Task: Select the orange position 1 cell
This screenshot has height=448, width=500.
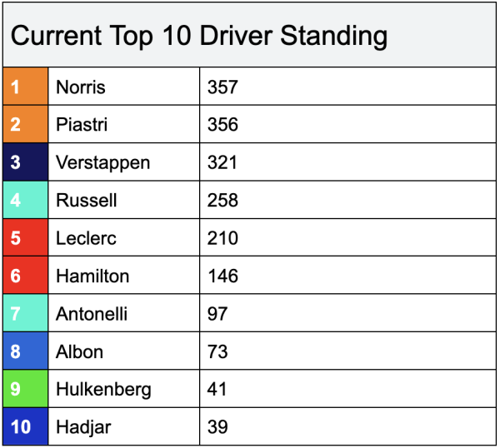Action: 25,87
